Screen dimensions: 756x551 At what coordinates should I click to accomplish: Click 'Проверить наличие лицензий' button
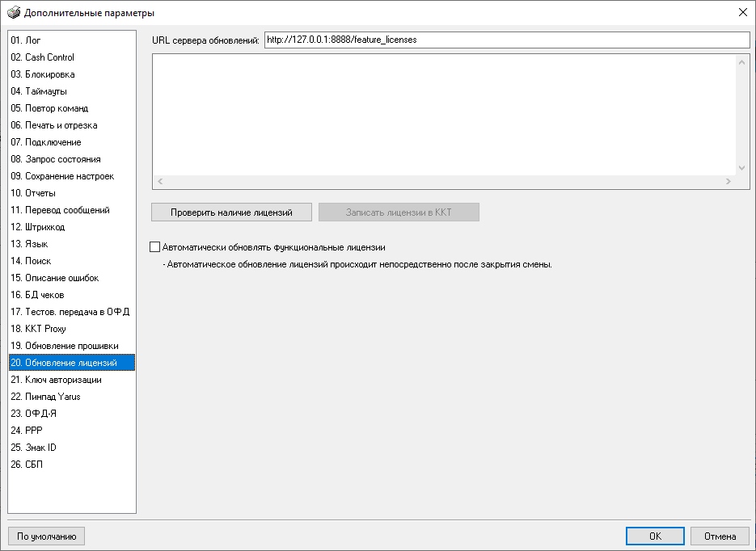point(231,212)
